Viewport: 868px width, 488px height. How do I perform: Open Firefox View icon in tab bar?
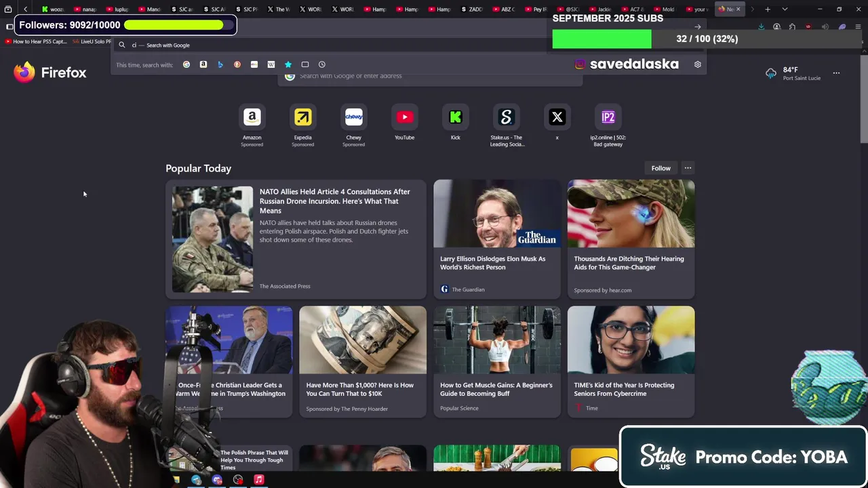8,9
